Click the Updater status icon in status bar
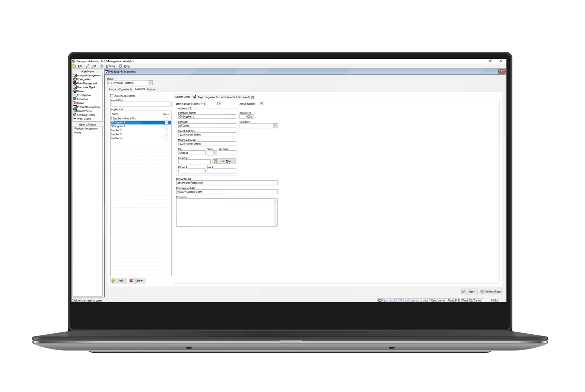 click(380, 300)
